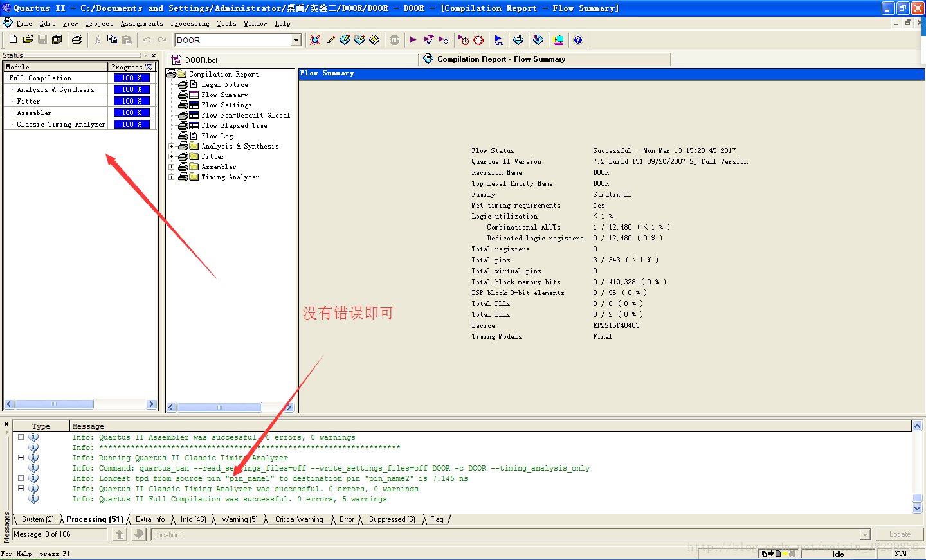Open the SOPC Builder toolbar icon

[558, 40]
